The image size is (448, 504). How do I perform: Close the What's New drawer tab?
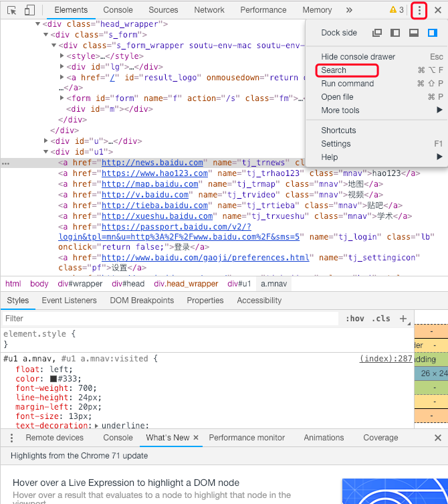point(196,438)
